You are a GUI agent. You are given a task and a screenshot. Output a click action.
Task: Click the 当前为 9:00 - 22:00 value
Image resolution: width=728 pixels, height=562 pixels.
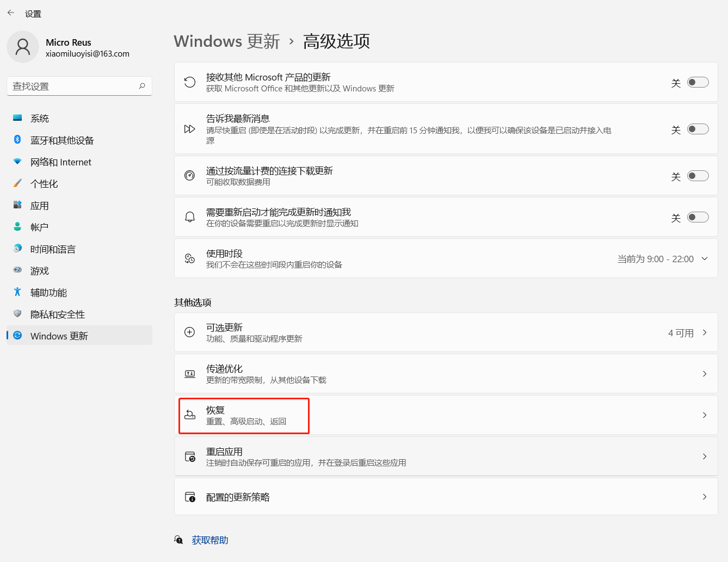[656, 259]
